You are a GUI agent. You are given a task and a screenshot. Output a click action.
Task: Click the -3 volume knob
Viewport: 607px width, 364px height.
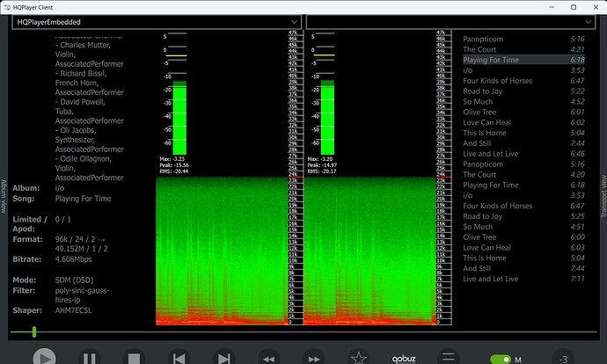[563, 358]
